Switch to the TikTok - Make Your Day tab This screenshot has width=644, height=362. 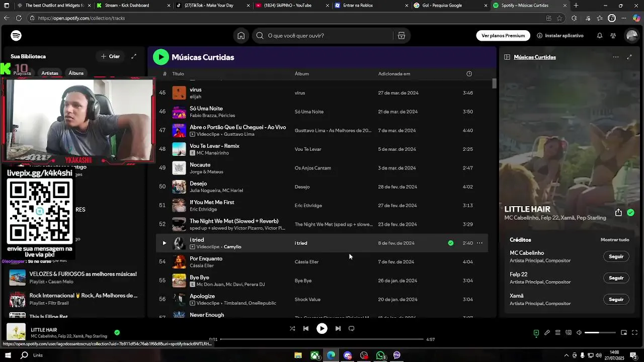click(212, 6)
